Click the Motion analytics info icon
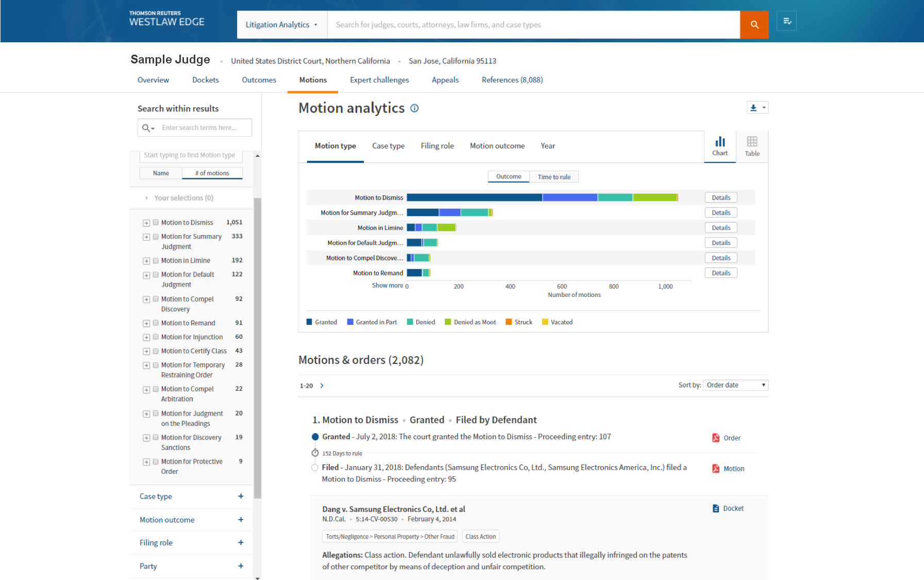 414,108
